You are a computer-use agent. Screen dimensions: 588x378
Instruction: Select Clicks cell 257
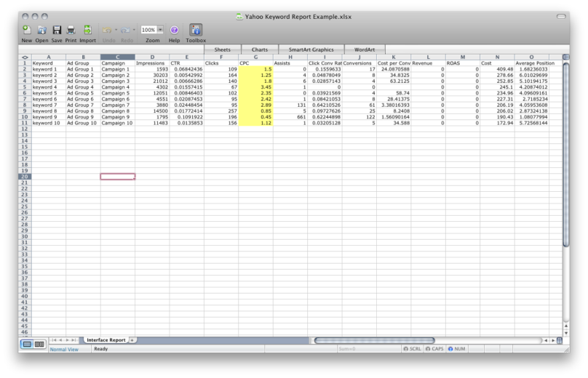point(221,111)
